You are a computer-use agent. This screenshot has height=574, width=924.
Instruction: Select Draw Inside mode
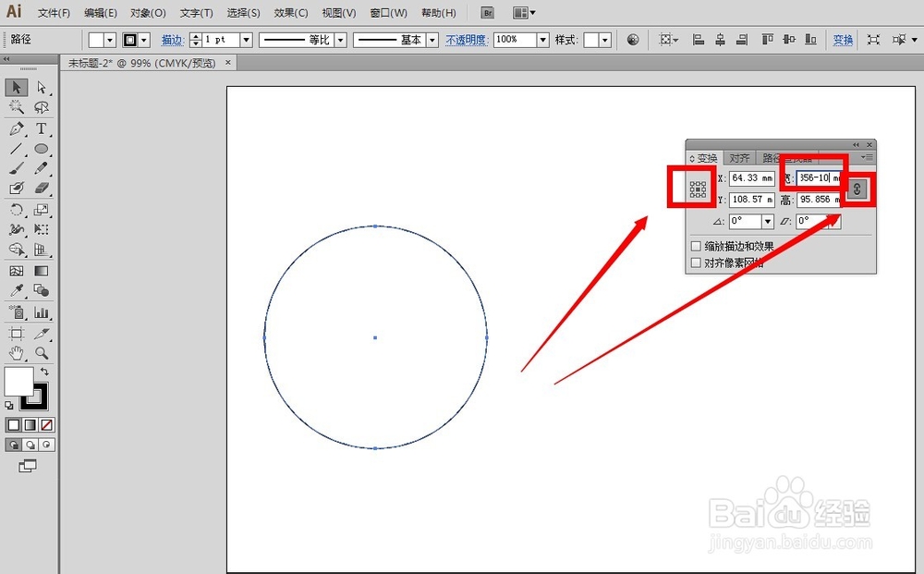coord(46,445)
